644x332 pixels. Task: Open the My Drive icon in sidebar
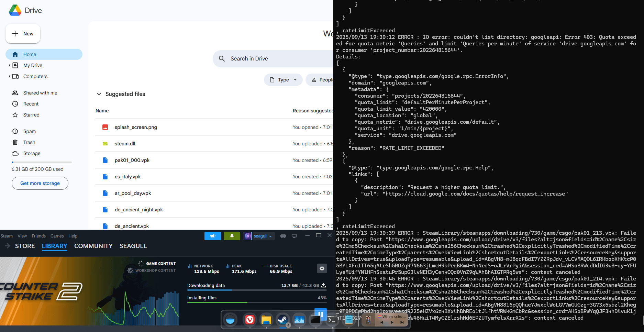[x=15, y=65]
